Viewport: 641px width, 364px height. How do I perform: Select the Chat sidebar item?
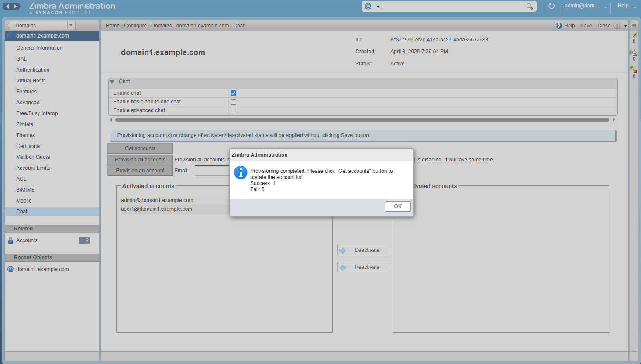(x=52, y=212)
